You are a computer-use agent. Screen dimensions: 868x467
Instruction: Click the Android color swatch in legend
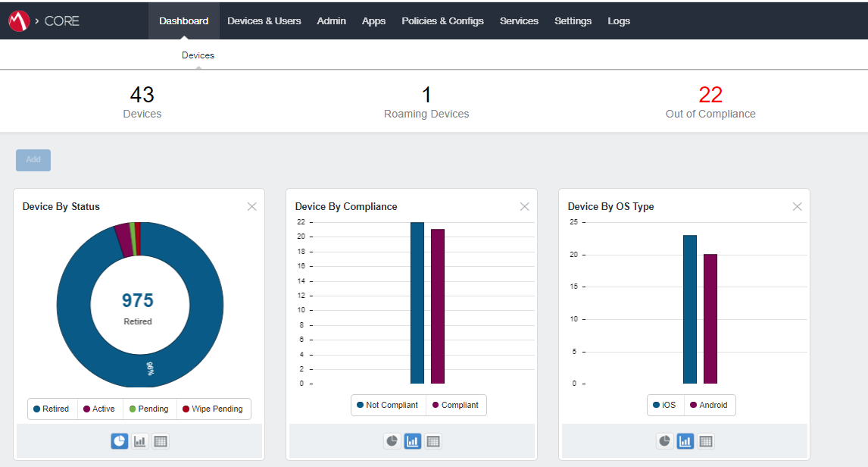click(692, 405)
